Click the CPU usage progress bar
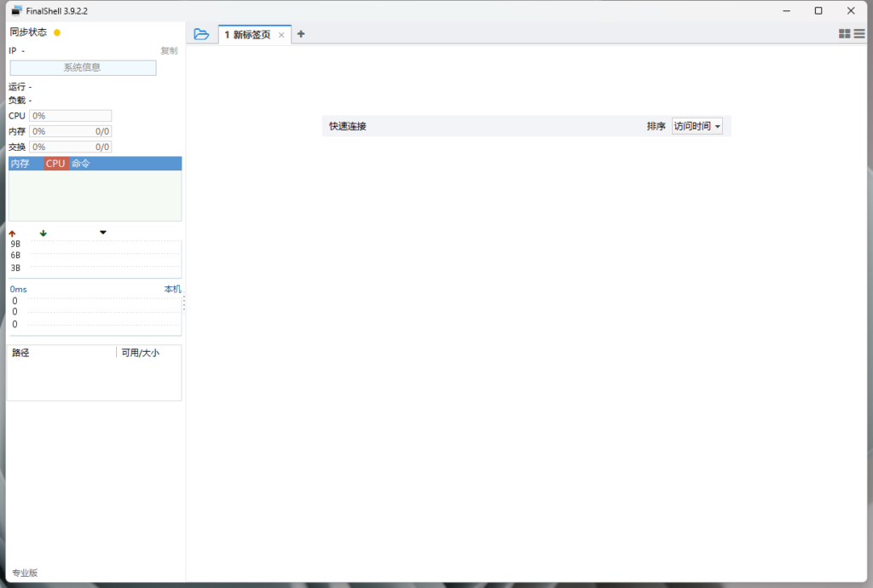 coord(70,115)
